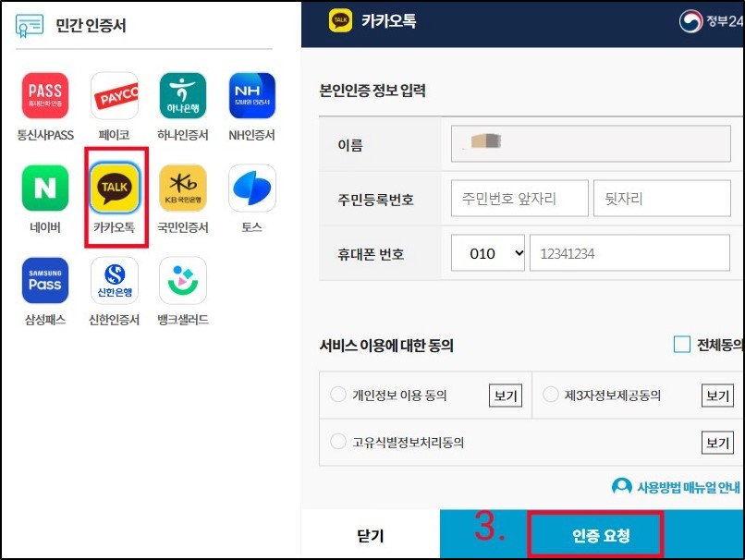The image size is (745, 560).
Task: View 고유식별정보처리동의 terms via 보기
Action: (718, 444)
